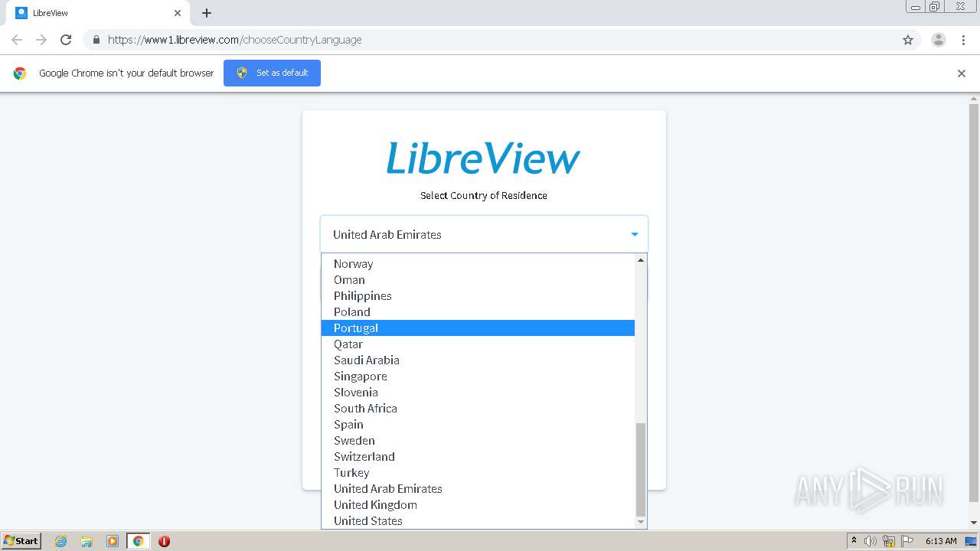Pick Qatar from the list
The height and width of the screenshot is (551, 980).
[x=478, y=344]
